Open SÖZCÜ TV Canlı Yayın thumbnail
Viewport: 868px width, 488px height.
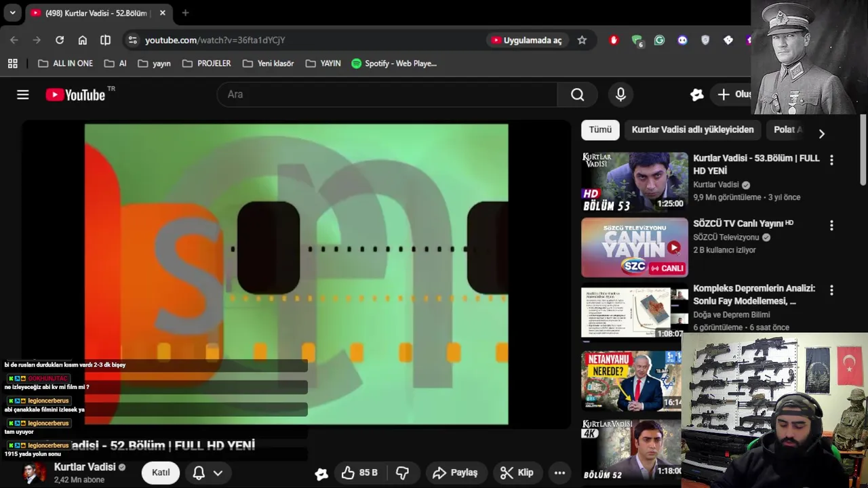(634, 247)
